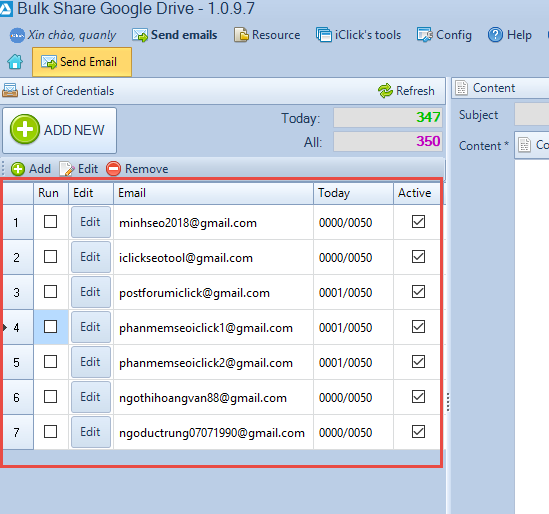Screen dimensions: 549x514
Task: Click Edit button for postforumiclick@gmail.com
Action: [x=91, y=292]
